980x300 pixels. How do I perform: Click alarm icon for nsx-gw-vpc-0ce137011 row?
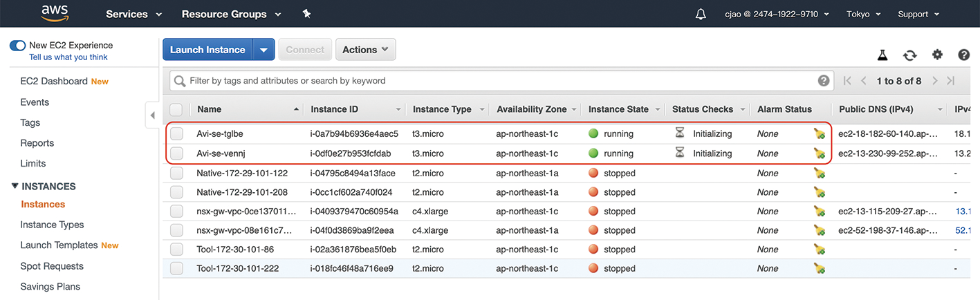pyautogui.click(x=820, y=212)
